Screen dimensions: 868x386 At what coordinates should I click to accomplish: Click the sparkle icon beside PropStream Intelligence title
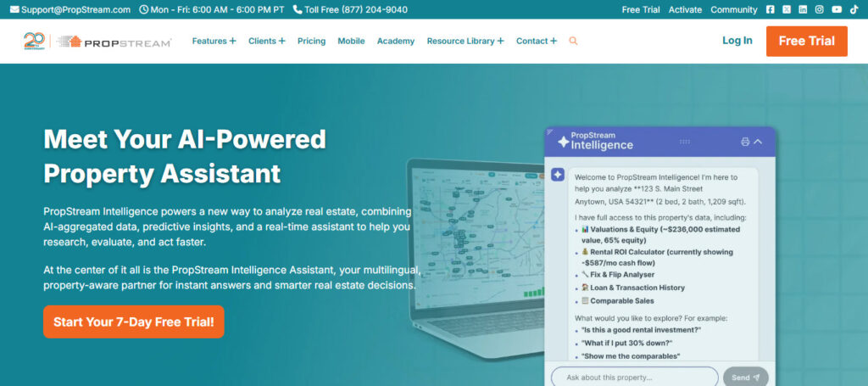pos(563,142)
